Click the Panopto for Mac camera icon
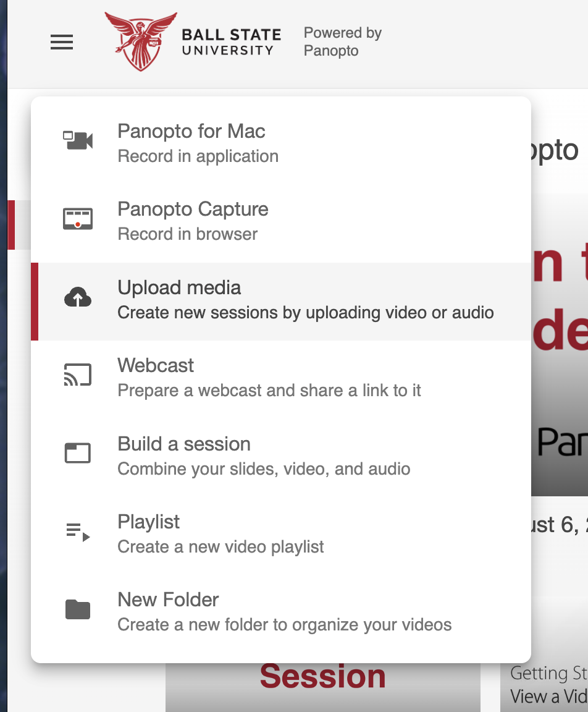This screenshot has height=712, width=588. (x=77, y=140)
